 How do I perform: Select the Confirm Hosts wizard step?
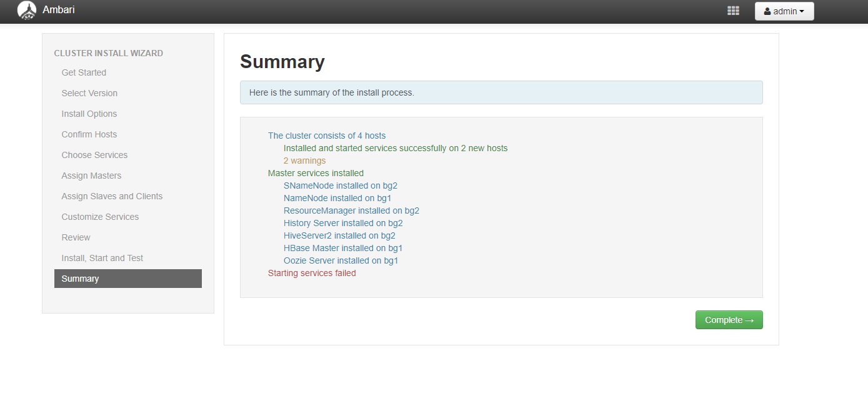click(x=89, y=134)
